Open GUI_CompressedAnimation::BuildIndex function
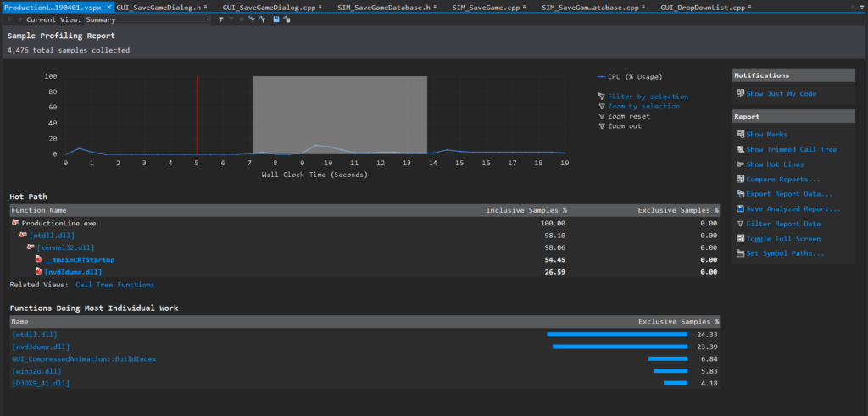 pyautogui.click(x=84, y=359)
